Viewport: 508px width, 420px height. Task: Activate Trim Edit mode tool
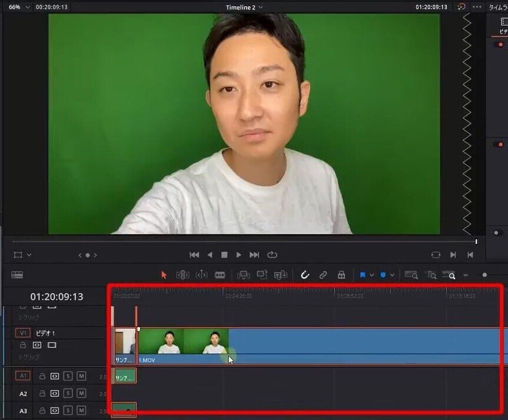(182, 275)
